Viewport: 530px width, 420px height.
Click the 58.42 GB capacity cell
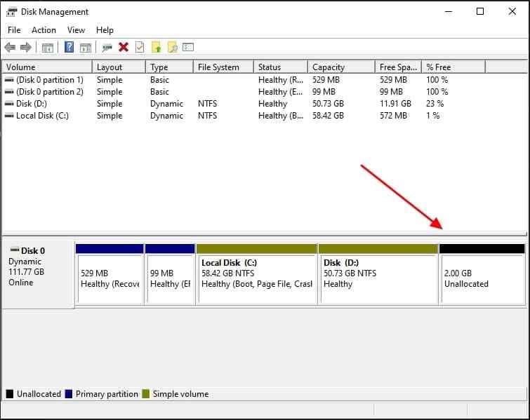point(329,116)
